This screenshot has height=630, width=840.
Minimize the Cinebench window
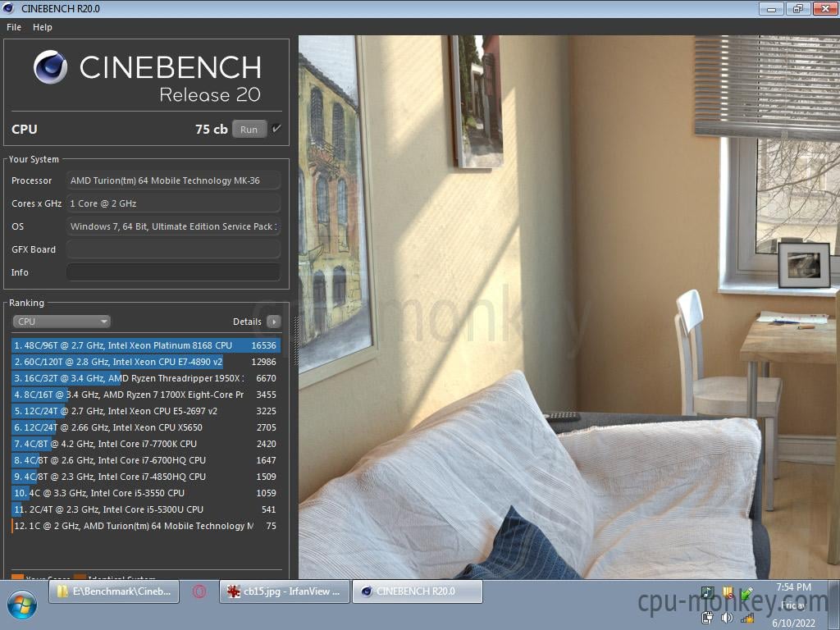pos(771,8)
